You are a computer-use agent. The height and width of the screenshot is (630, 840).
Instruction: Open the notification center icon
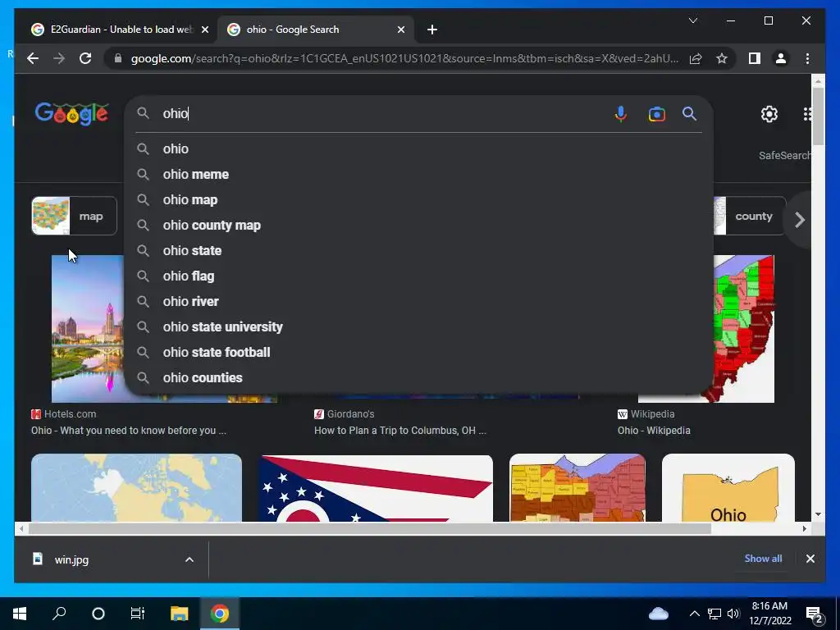[x=815, y=614]
